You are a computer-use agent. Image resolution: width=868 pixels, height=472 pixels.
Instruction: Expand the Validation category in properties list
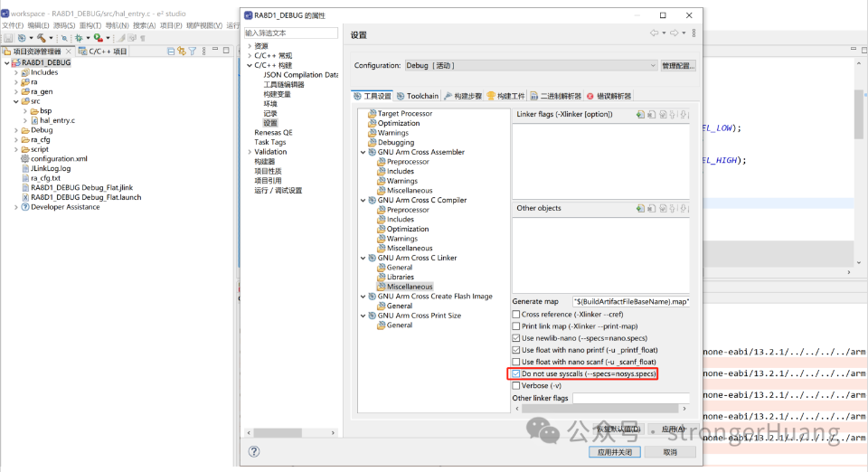tap(250, 152)
